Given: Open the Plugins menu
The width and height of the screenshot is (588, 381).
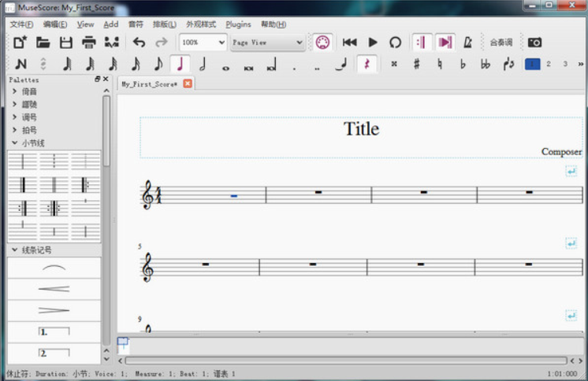Looking at the screenshot, I should 238,24.
